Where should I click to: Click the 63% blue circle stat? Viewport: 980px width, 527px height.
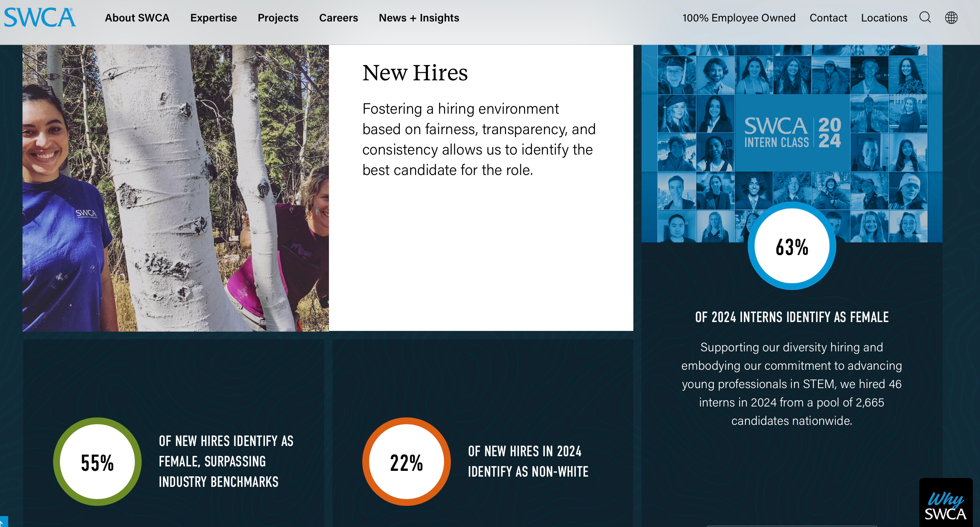[792, 246]
